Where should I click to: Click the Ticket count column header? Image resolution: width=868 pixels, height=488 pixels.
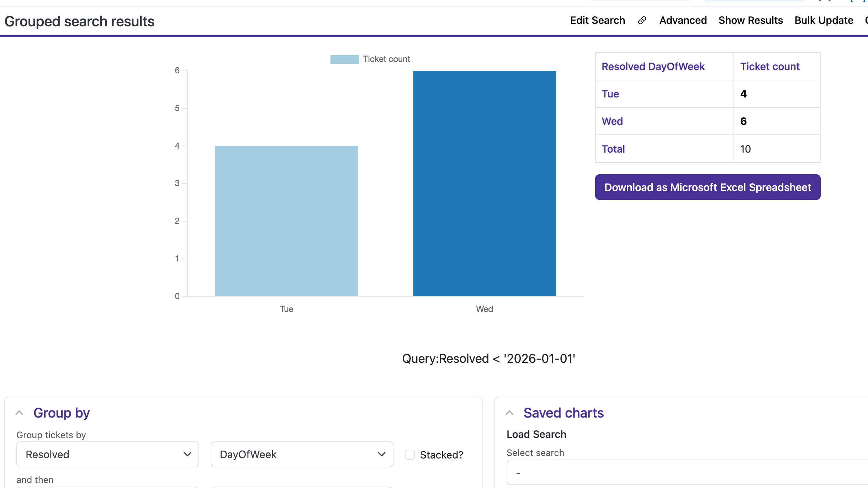click(x=770, y=67)
